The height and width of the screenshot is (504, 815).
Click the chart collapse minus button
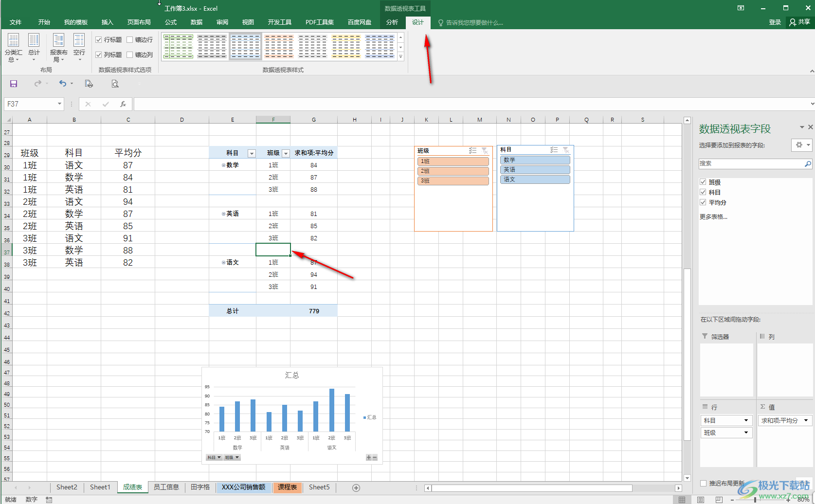tap(375, 457)
